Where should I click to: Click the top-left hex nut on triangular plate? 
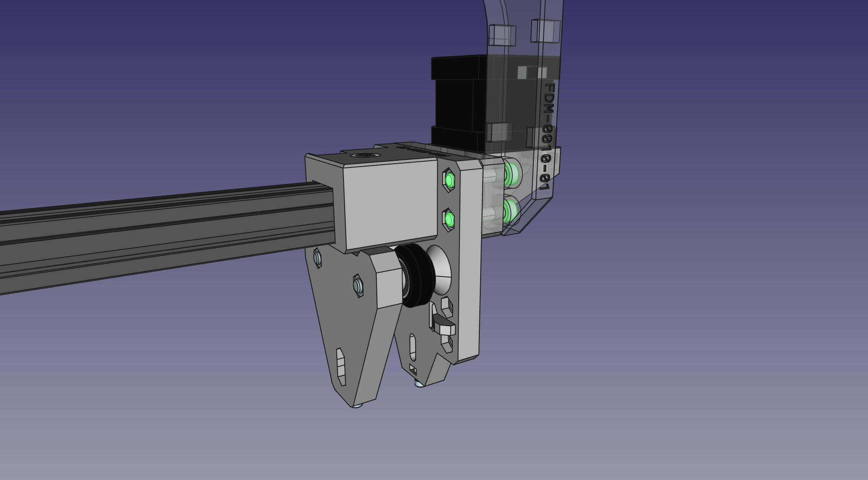(317, 257)
